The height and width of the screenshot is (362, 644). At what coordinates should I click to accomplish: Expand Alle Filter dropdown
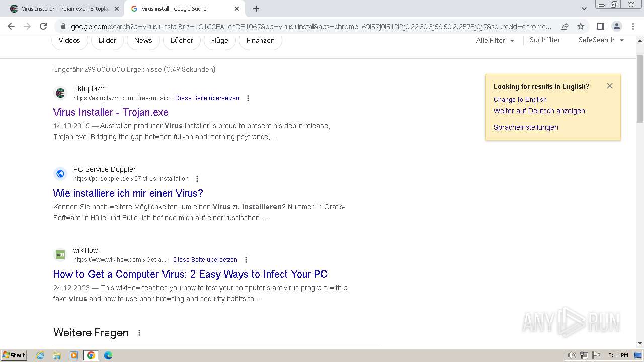point(495,40)
